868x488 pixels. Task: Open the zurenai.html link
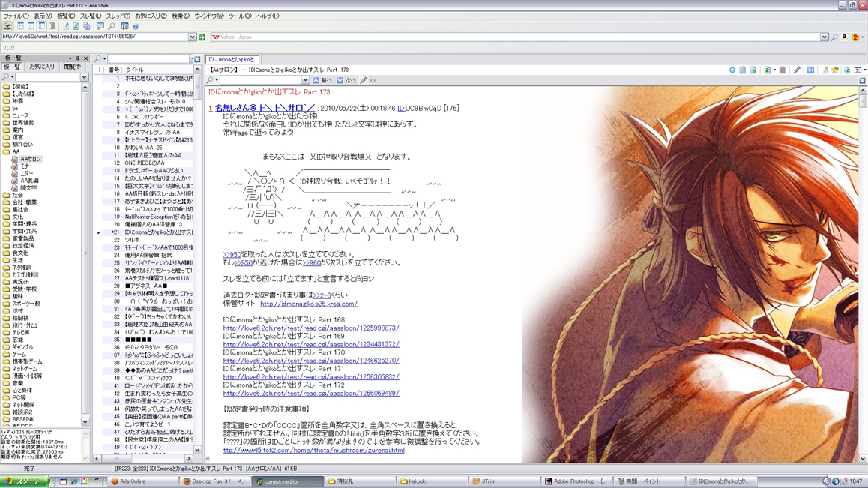[314, 451]
